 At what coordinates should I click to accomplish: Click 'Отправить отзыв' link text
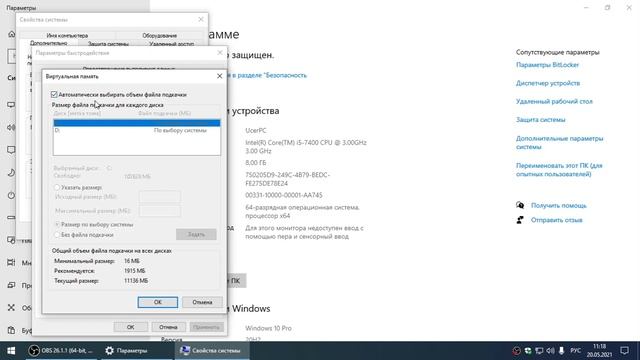tap(556, 220)
